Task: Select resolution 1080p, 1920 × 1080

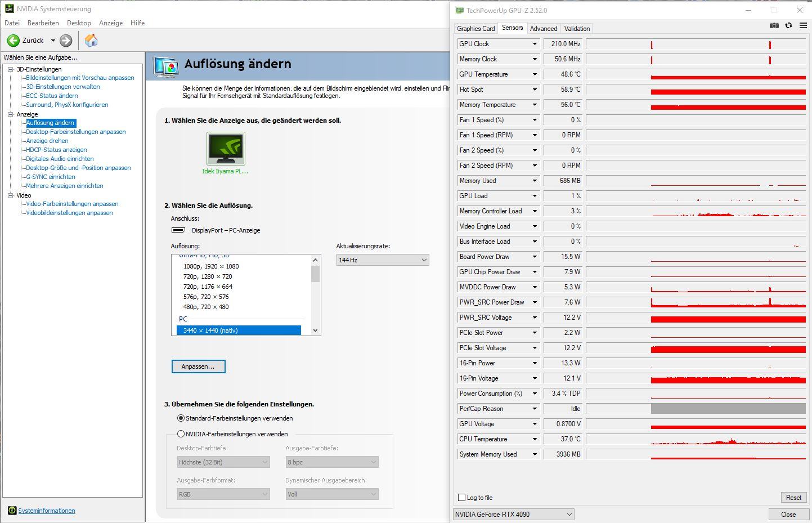Action: coord(211,266)
